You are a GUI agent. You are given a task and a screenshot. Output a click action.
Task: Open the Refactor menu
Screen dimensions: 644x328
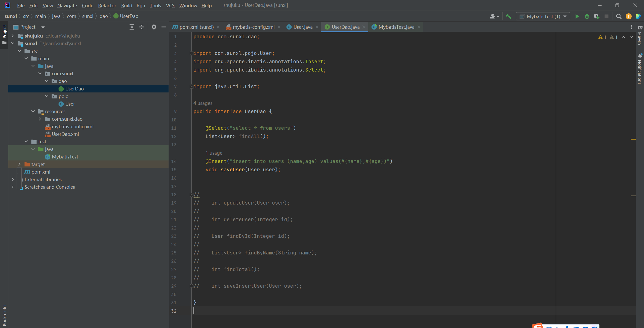[107, 6]
